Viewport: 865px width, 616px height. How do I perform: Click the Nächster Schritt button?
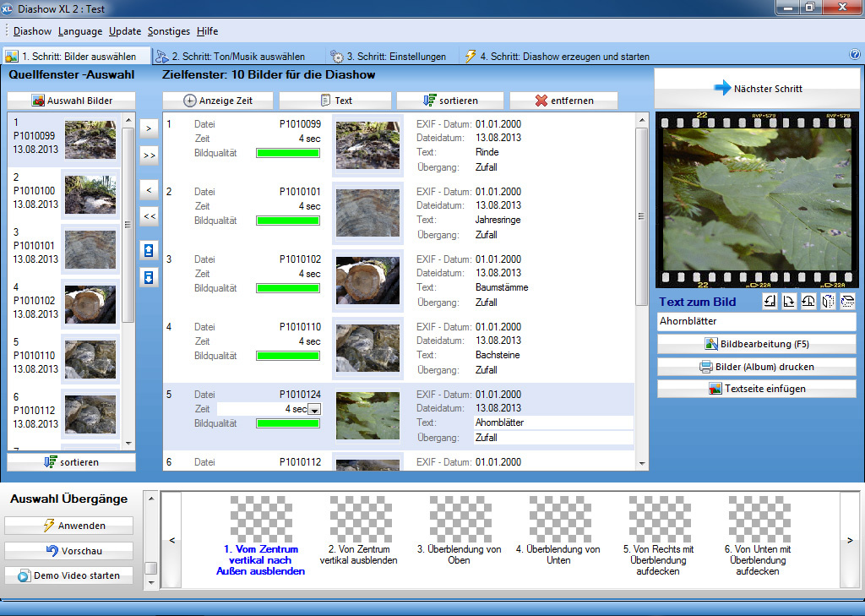[757, 88]
